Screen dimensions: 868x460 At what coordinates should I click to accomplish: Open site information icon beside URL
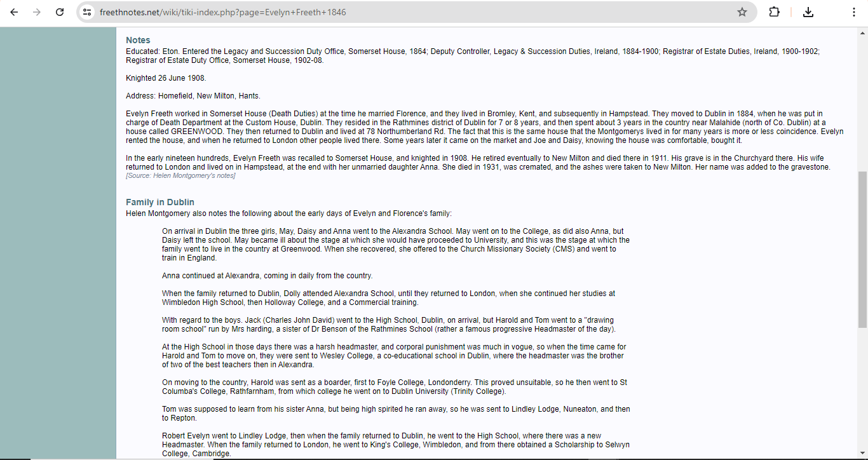88,12
